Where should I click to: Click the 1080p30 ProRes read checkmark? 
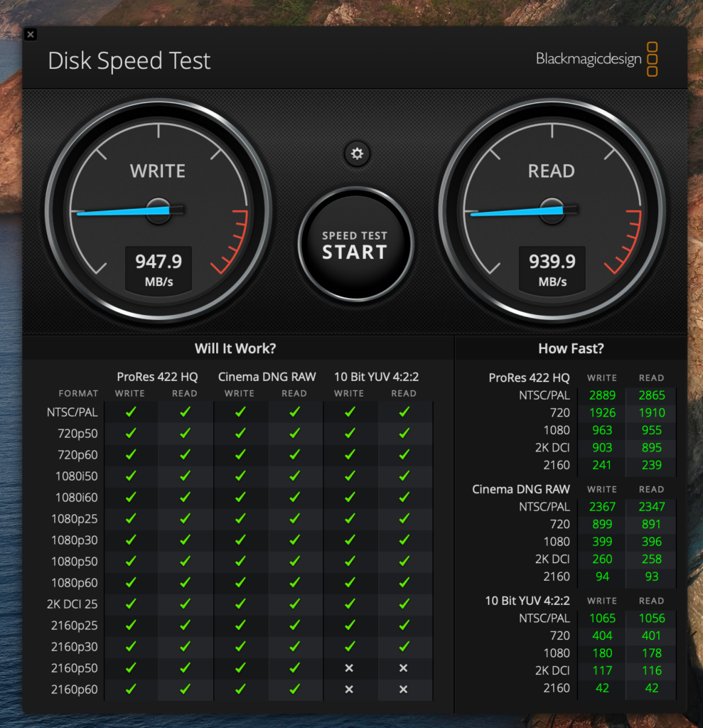(186, 540)
